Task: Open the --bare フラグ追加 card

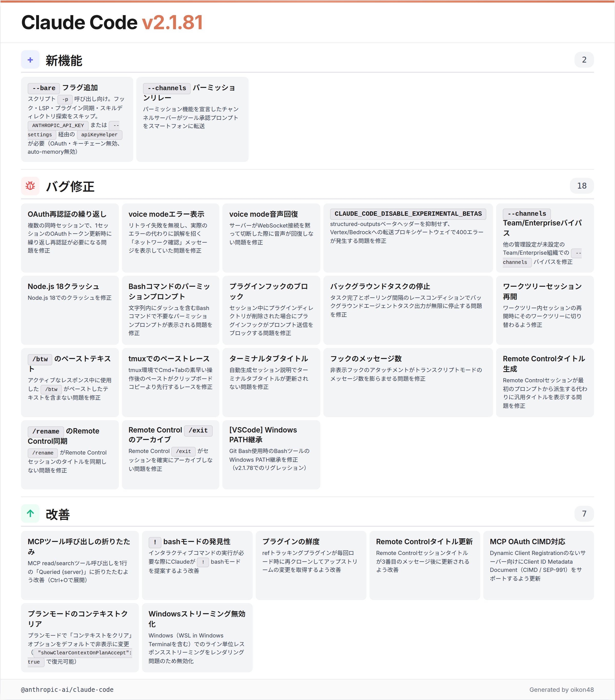Action: [x=77, y=119]
